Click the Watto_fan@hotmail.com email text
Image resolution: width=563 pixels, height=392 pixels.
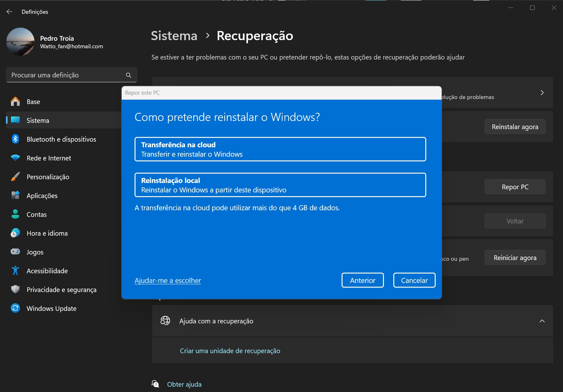(x=72, y=46)
